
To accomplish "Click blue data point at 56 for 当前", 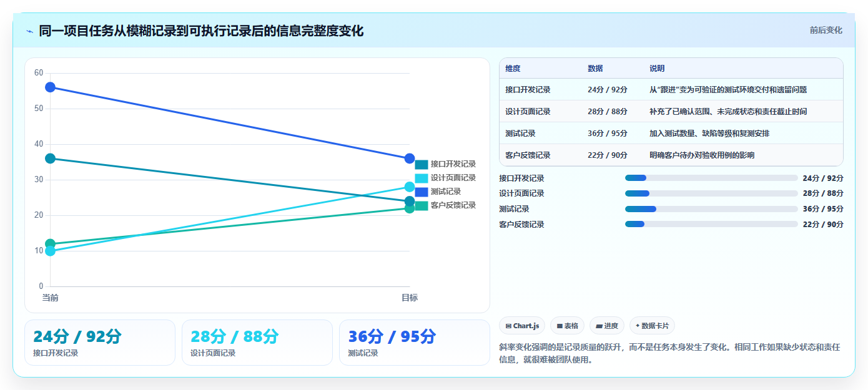I will (50, 87).
